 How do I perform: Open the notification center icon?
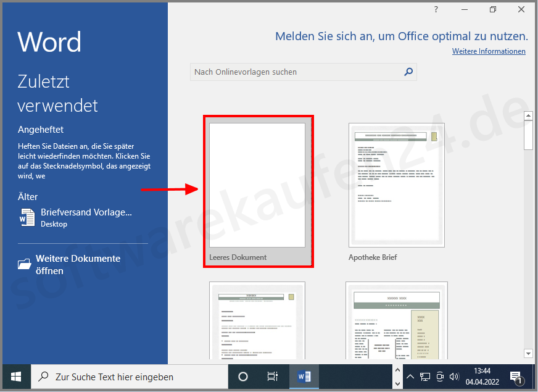click(516, 377)
